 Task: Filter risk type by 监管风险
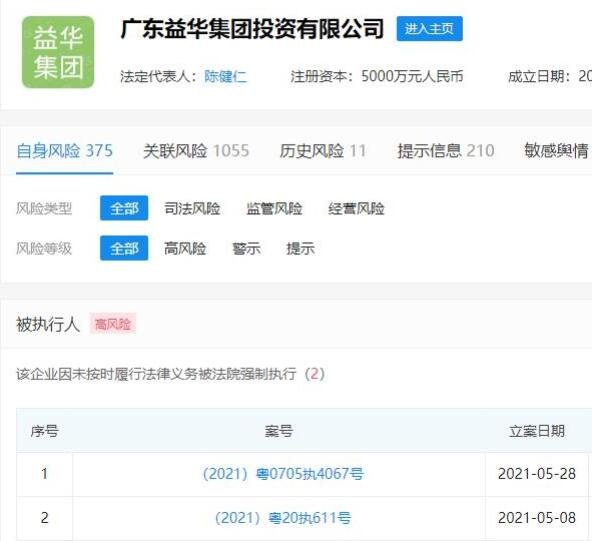tap(274, 209)
